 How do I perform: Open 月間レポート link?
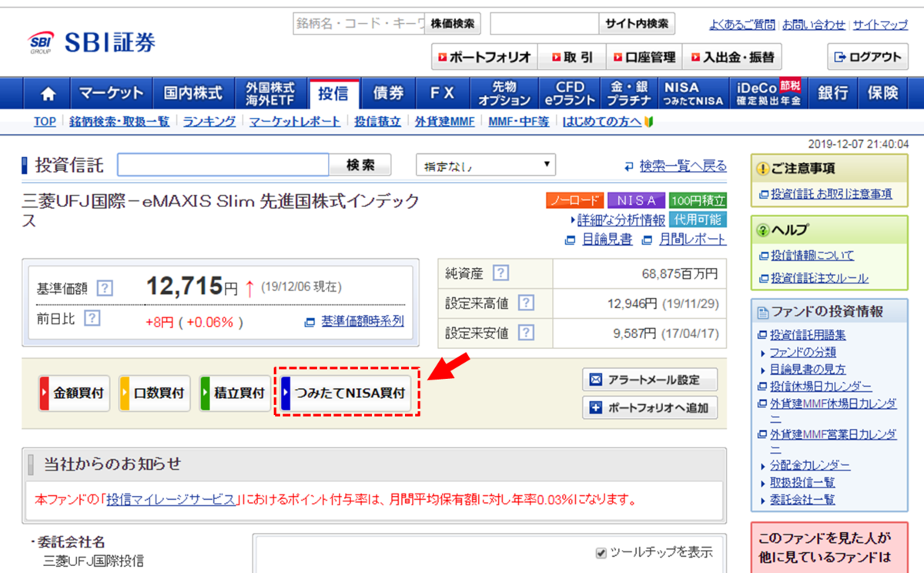coord(692,240)
